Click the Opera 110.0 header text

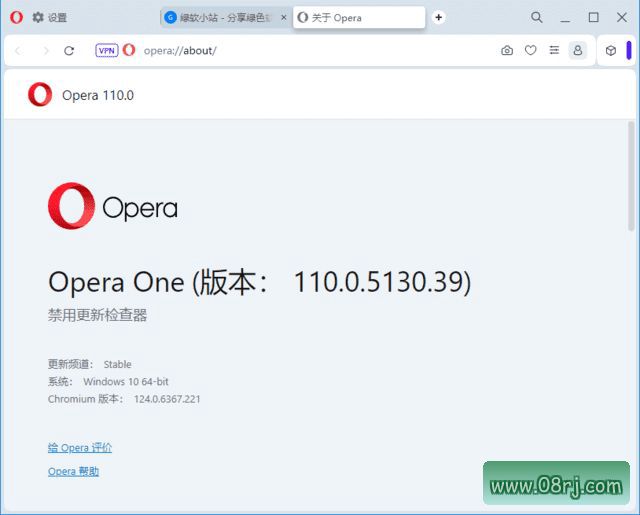98,95
